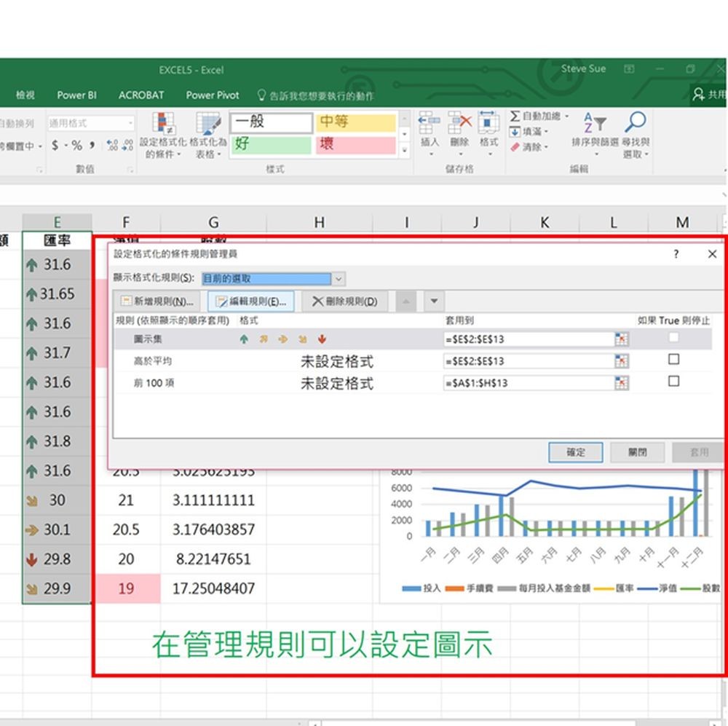Apply the Bad red cell style
The image size is (728, 726).
click(x=356, y=144)
